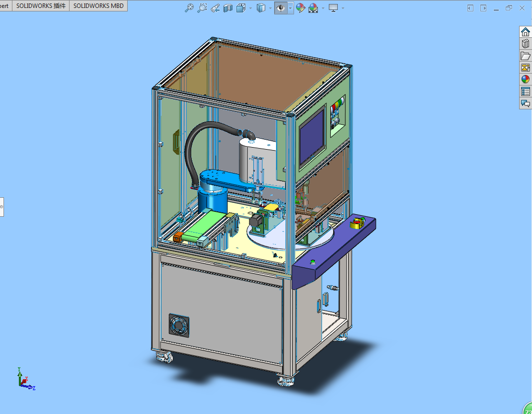Switch to the SOLIDWORKS MBD tab
The width and height of the screenshot is (532, 414).
pyautogui.click(x=98, y=6)
